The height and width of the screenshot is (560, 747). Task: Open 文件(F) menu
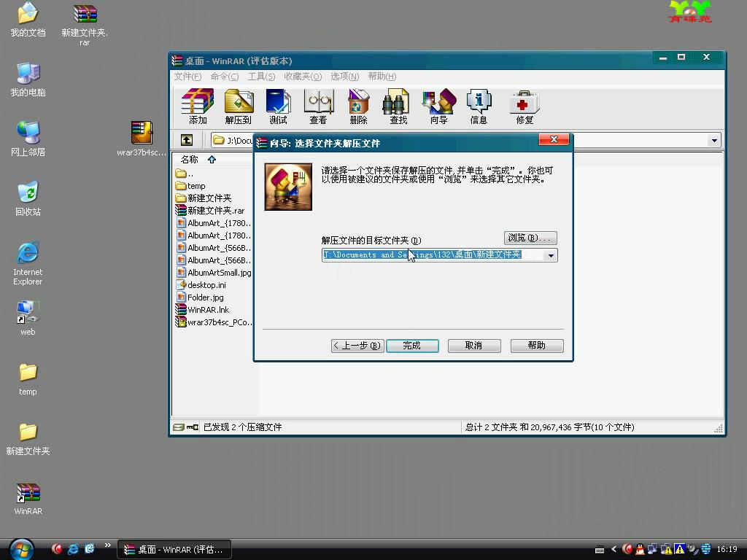click(187, 77)
